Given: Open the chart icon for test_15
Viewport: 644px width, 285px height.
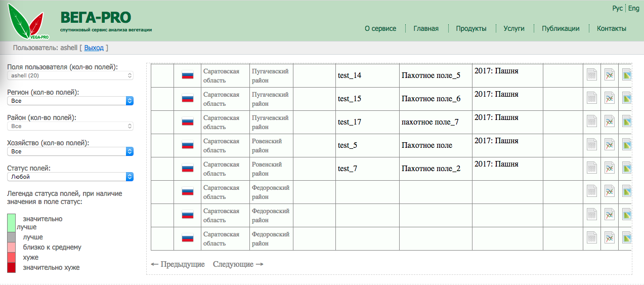Looking at the screenshot, I should (609, 99).
